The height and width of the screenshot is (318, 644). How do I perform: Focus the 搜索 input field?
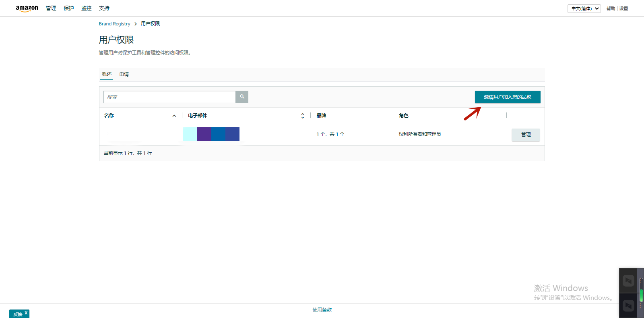(169, 97)
